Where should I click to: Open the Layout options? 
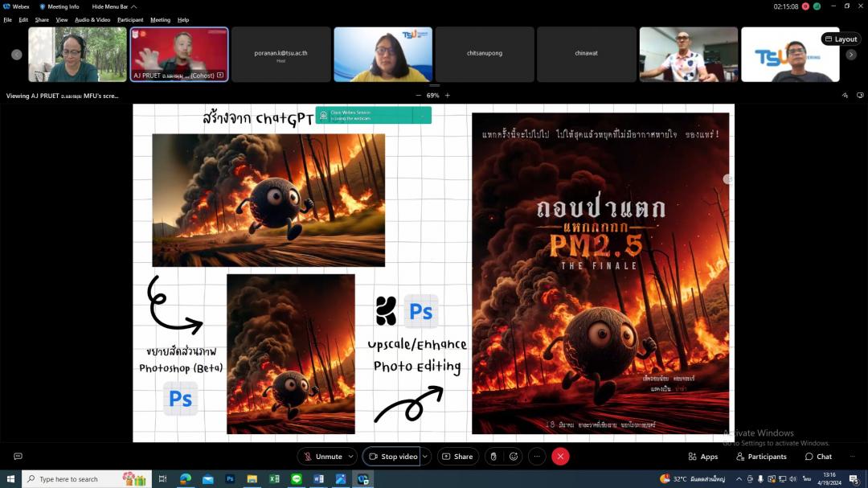tap(841, 39)
